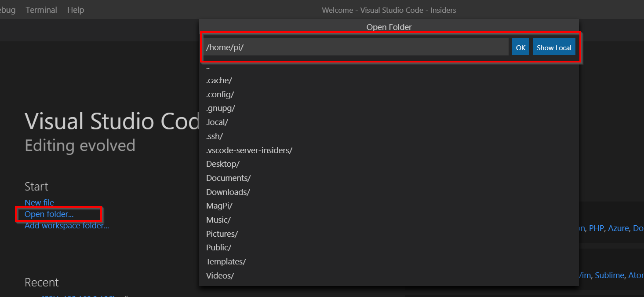644x297 pixels.
Task: Open the Help menu
Action: point(75,10)
